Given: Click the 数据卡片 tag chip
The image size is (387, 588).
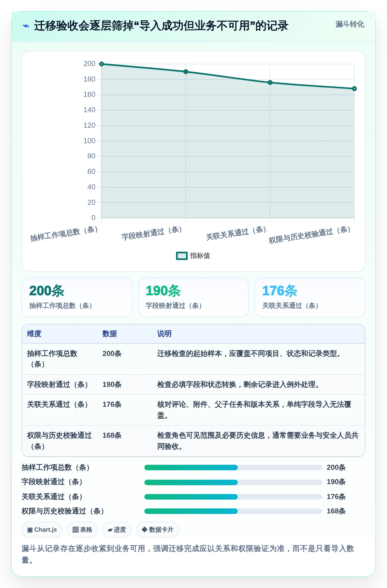Looking at the screenshot, I should pyautogui.click(x=158, y=530).
